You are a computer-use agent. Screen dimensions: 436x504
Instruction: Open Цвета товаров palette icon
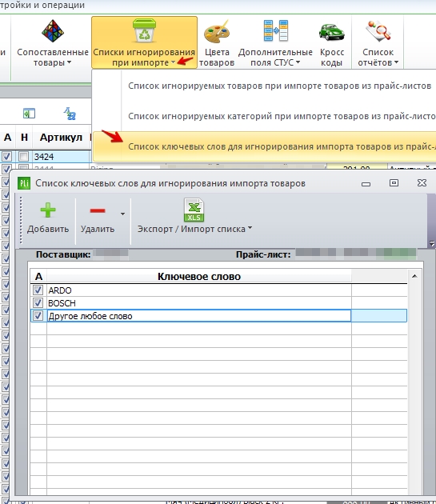[x=216, y=32]
